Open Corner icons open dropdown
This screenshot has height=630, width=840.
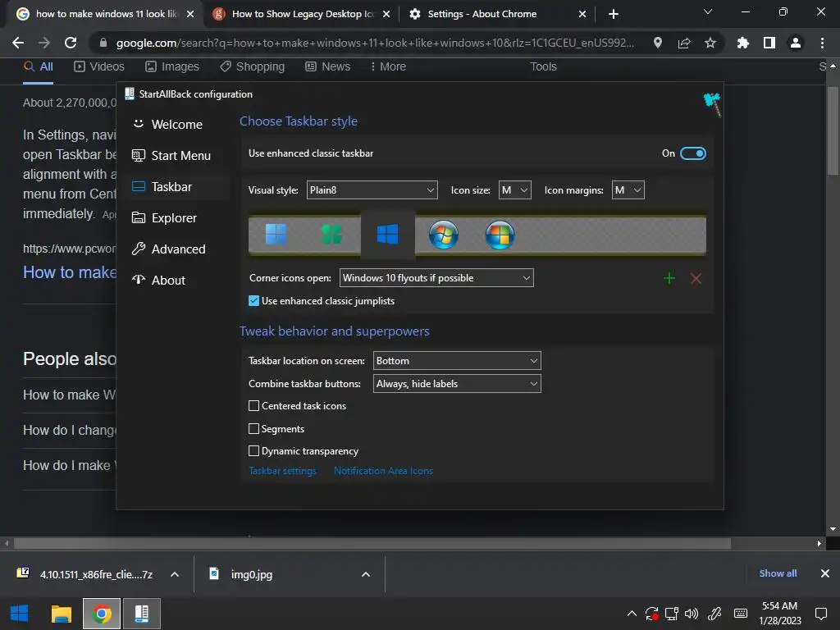[x=436, y=278]
